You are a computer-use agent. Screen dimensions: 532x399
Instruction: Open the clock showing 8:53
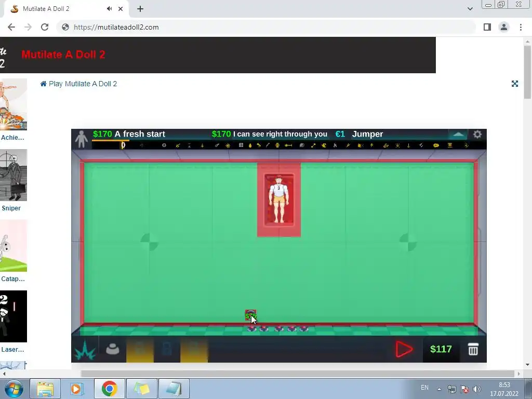(504, 389)
